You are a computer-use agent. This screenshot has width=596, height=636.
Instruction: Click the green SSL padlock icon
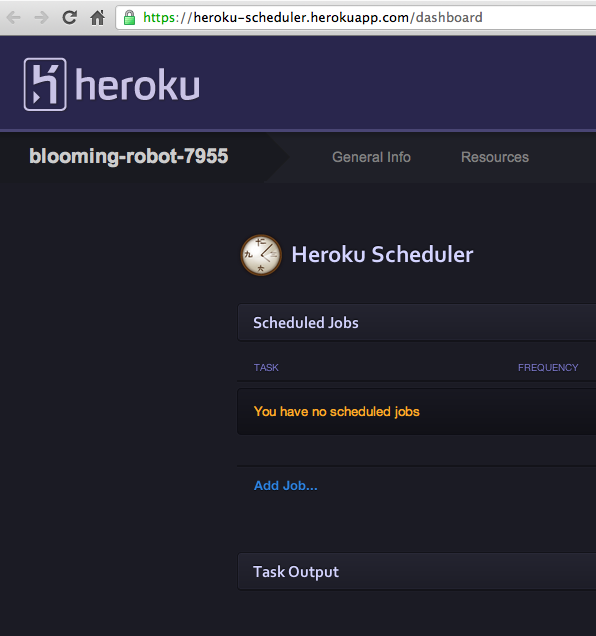click(129, 17)
